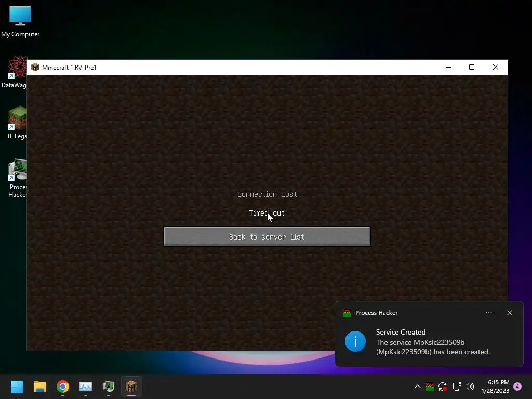Open the Windows Start menu
Image resolution: width=532 pixels, height=399 pixels.
click(17, 387)
